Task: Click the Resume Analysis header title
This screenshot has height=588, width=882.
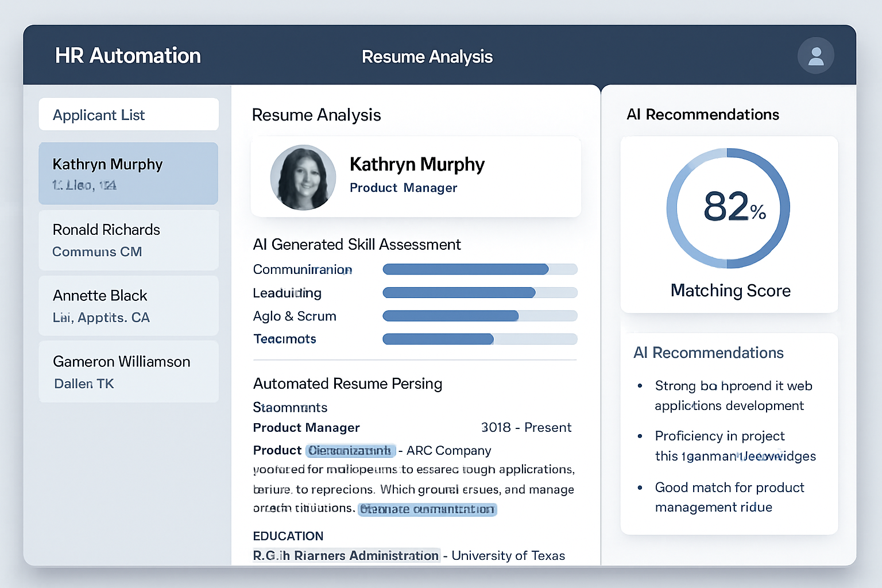Action: pos(427,57)
